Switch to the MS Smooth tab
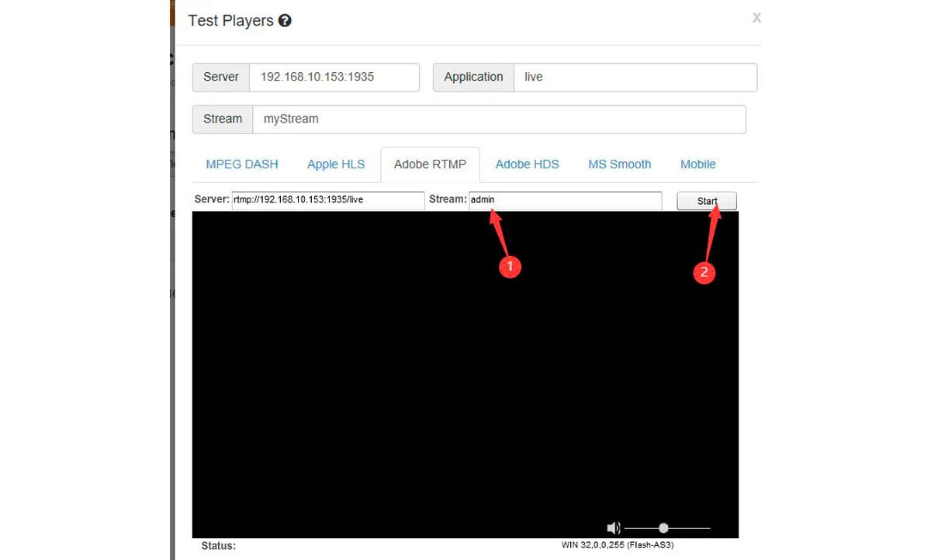 tap(619, 164)
